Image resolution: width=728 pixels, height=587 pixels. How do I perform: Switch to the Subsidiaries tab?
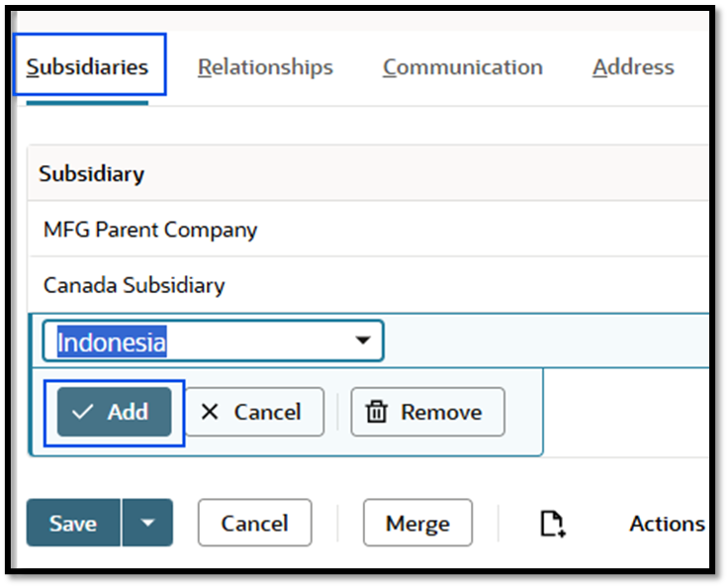coord(88,67)
